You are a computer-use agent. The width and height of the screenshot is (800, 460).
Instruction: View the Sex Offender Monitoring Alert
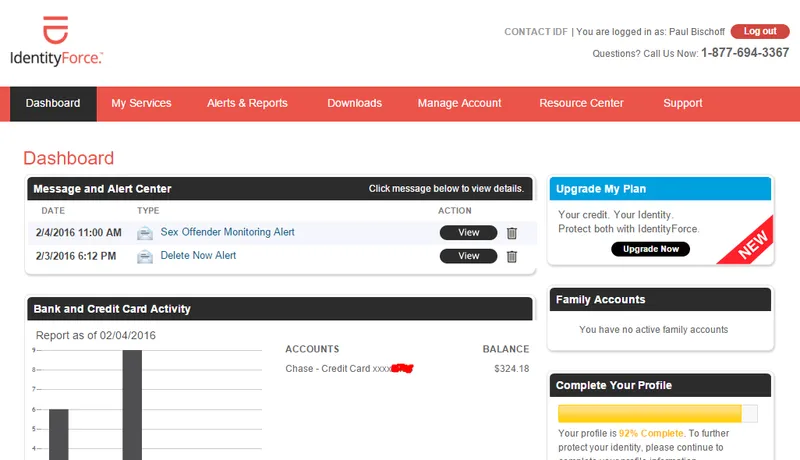[468, 233]
